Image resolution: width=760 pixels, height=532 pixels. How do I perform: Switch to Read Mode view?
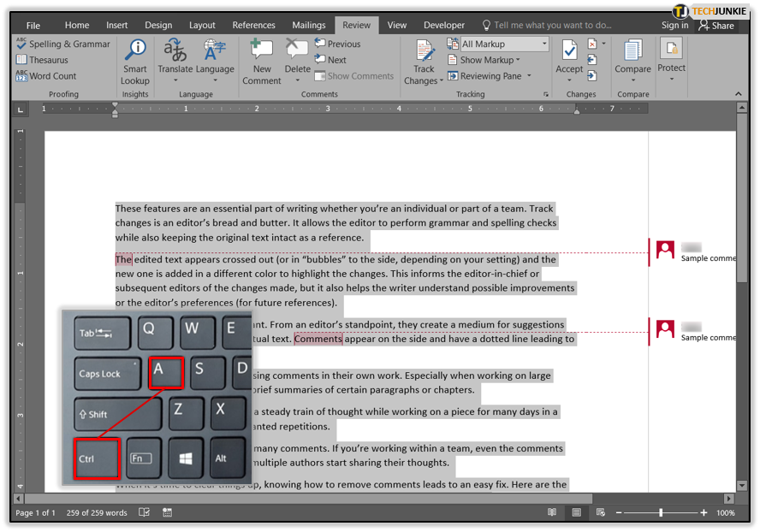point(551,512)
